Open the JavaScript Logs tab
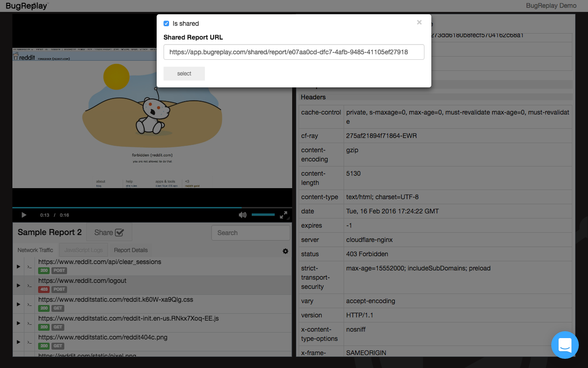 click(x=84, y=250)
